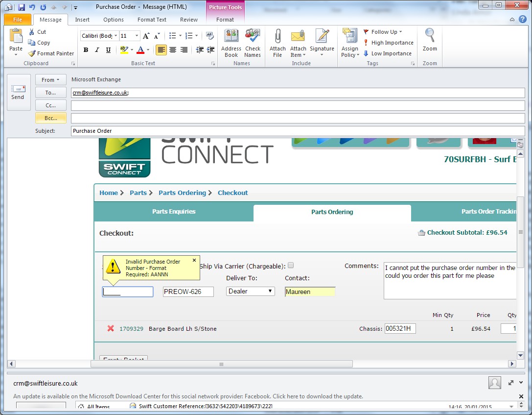The height and width of the screenshot is (415, 532).
Task: Open the font color picker arrow
Action: (148, 50)
